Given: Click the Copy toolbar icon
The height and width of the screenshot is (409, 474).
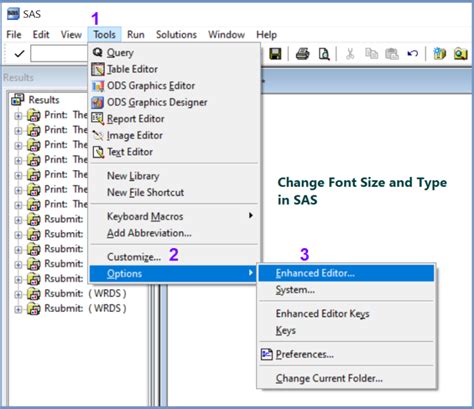Looking at the screenshot, I should (x=371, y=53).
